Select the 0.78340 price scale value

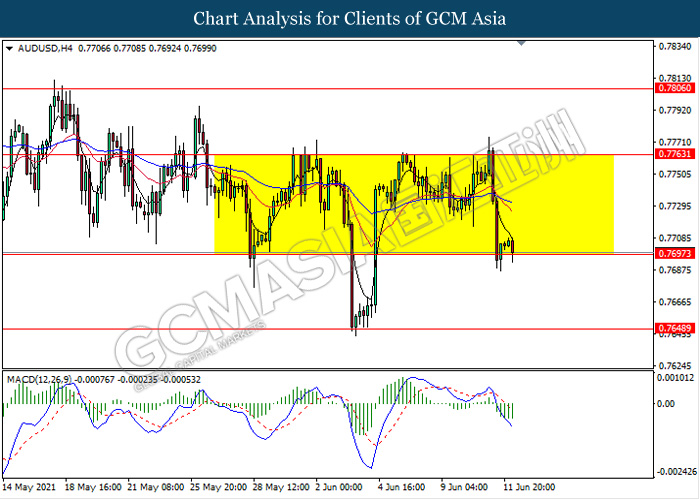point(675,46)
